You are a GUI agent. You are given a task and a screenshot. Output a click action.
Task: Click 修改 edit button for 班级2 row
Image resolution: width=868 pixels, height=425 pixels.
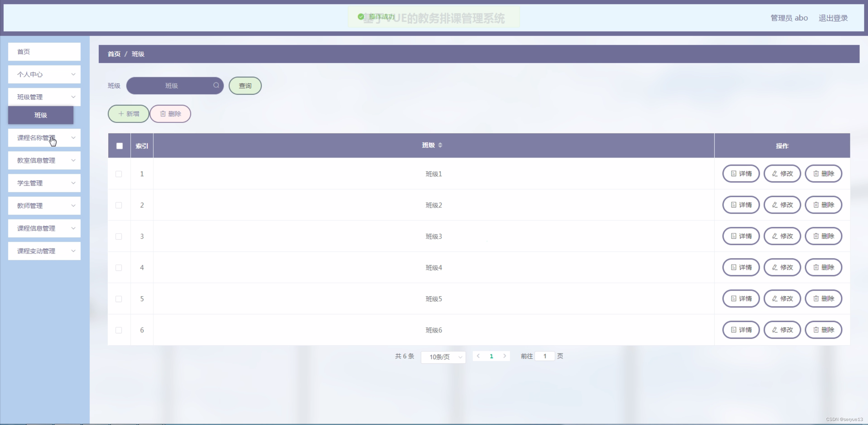tap(782, 205)
